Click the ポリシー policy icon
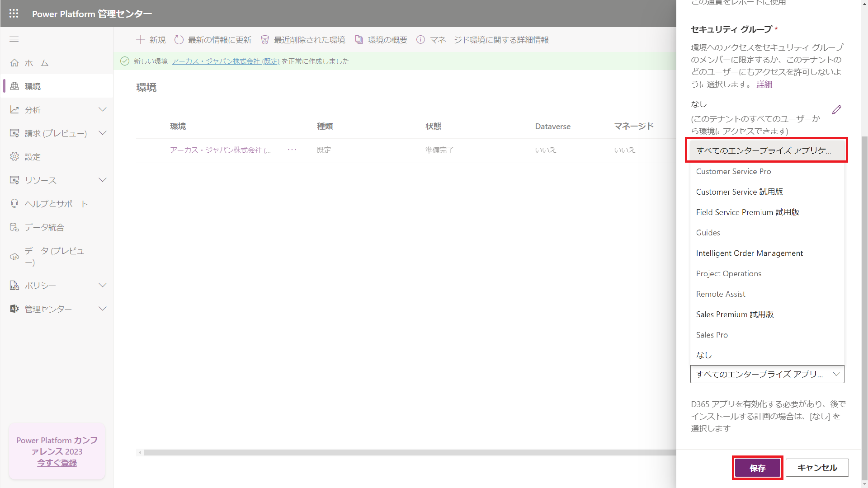The width and height of the screenshot is (868, 488). click(14, 285)
